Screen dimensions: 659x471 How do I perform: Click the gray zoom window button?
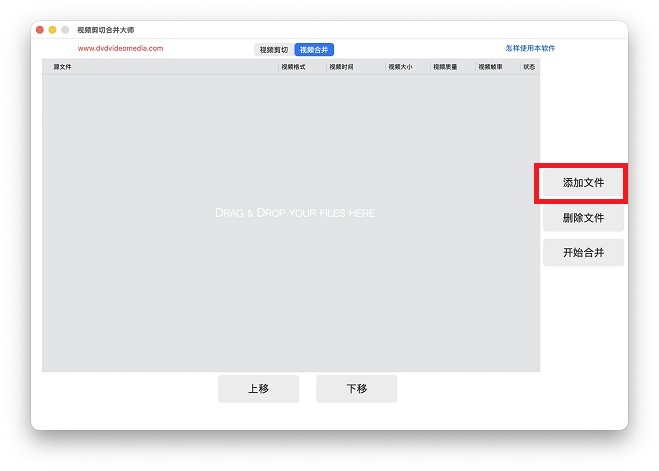click(x=66, y=31)
